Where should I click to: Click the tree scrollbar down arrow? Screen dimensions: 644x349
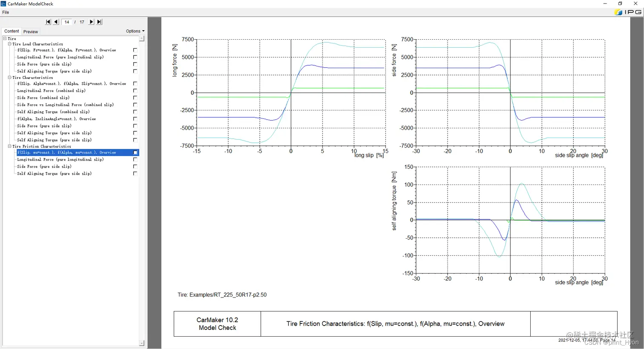(x=142, y=343)
